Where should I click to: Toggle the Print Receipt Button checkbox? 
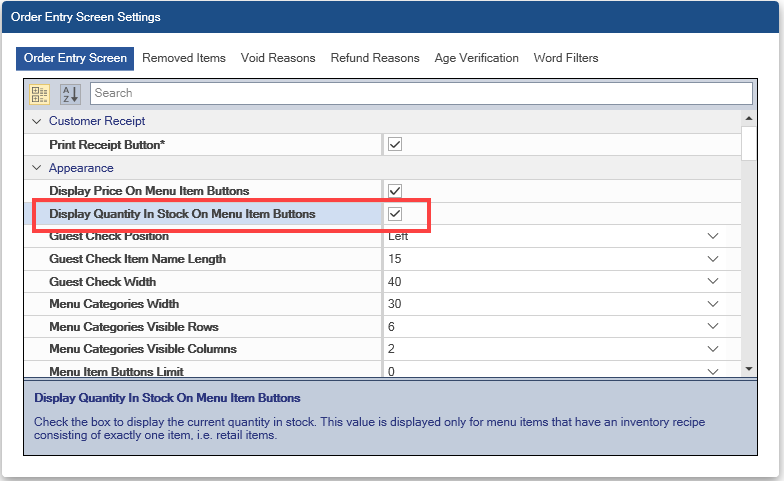(395, 144)
